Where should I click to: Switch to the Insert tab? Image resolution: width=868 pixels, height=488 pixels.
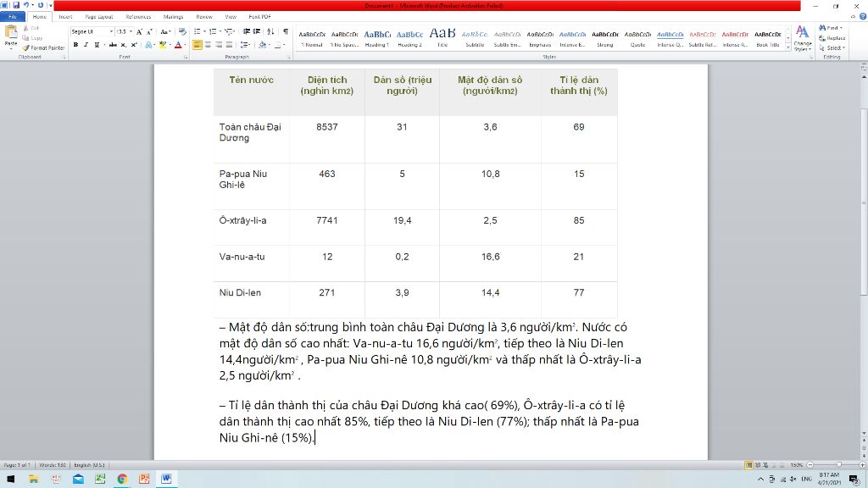click(65, 17)
